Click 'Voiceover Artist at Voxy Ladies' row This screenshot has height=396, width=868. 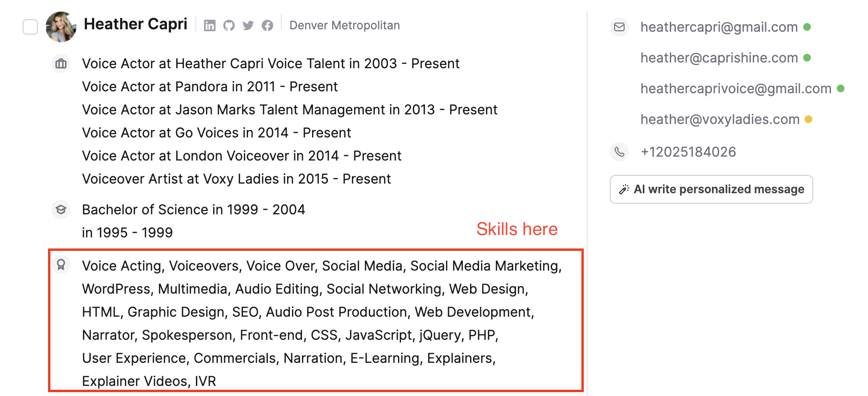236,179
